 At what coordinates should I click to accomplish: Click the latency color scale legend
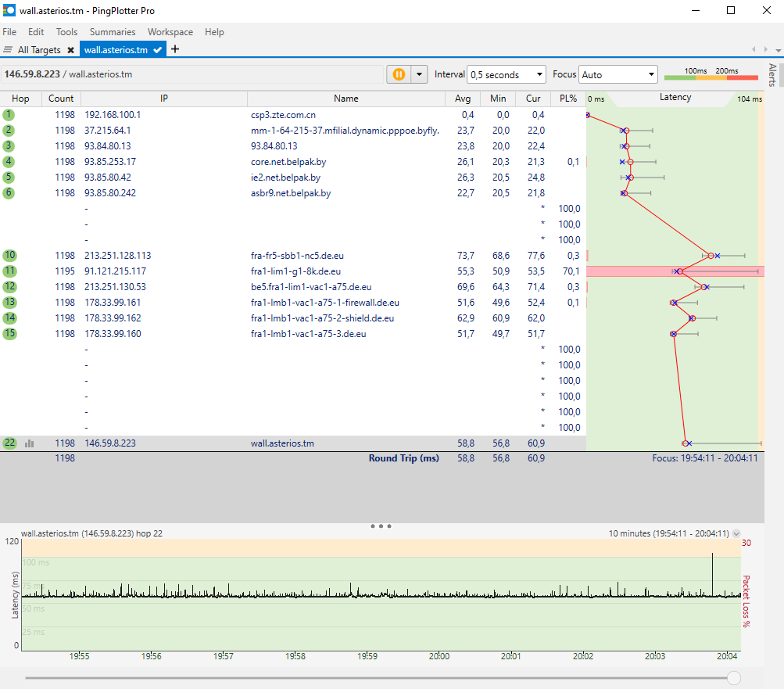(x=711, y=75)
